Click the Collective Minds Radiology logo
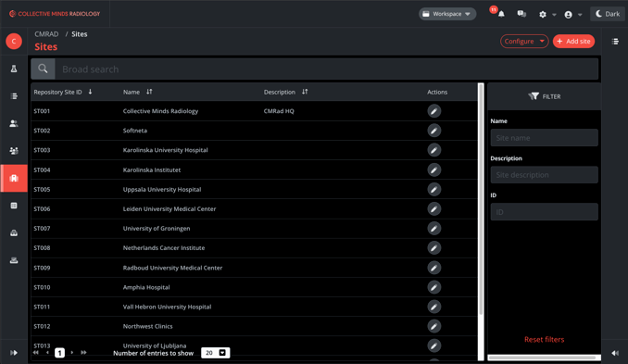Viewport: 628px width, 364px height. pyautogui.click(x=55, y=14)
